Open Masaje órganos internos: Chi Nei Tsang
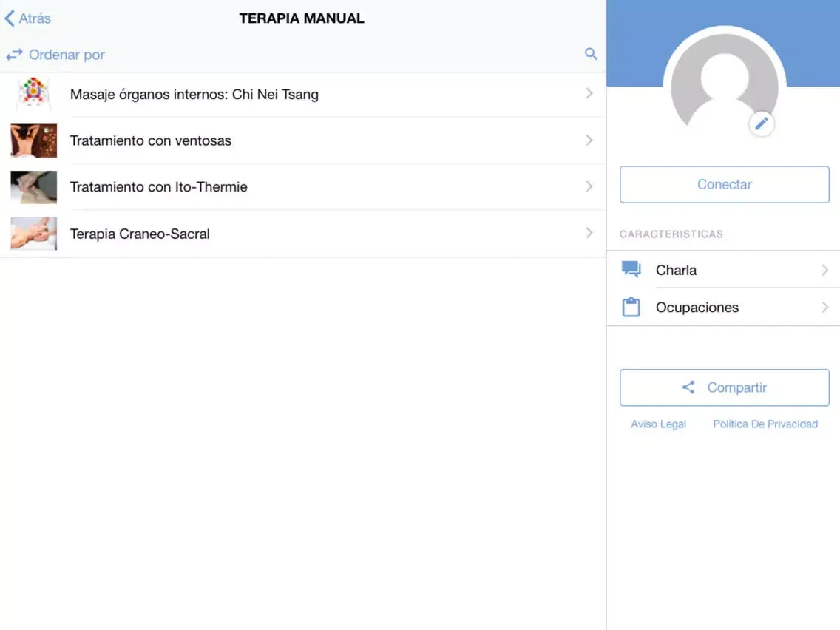The height and width of the screenshot is (630, 840). [x=302, y=95]
